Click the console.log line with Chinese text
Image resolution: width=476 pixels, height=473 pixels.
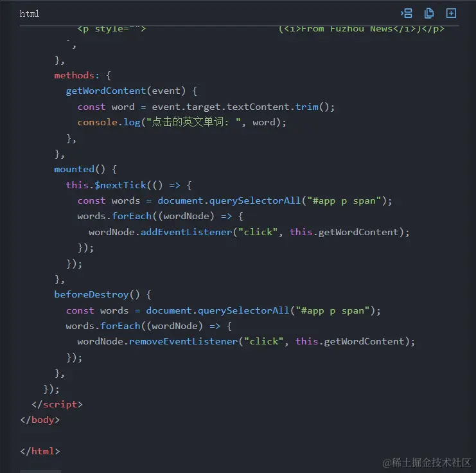click(x=182, y=122)
